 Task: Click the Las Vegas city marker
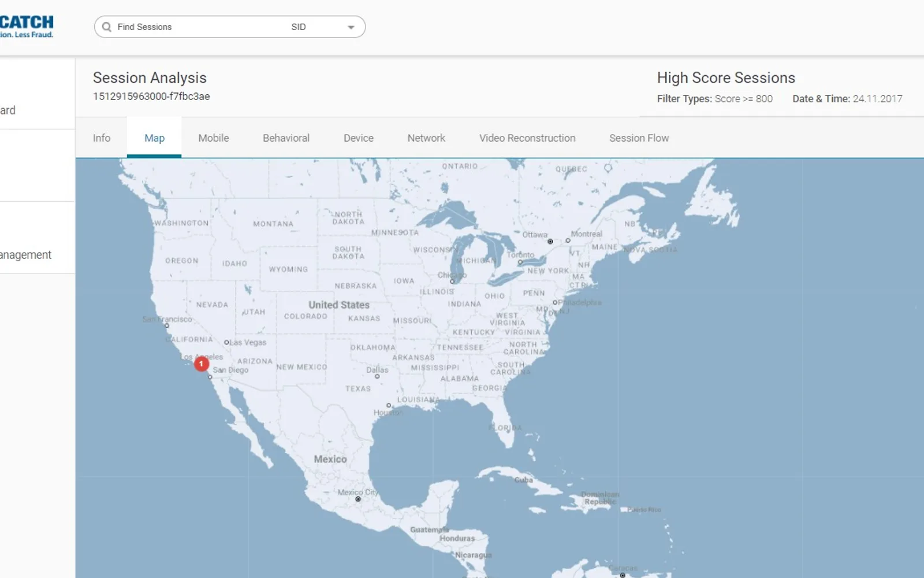pos(226,343)
